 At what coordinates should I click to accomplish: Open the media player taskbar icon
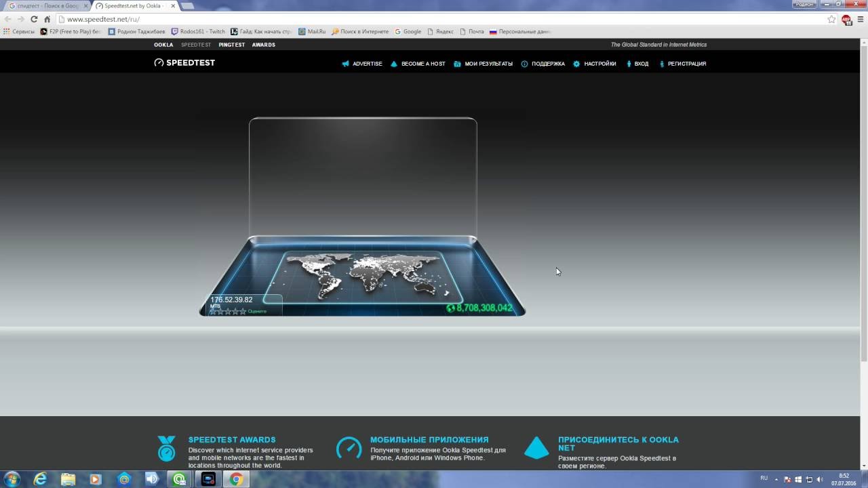(96, 479)
